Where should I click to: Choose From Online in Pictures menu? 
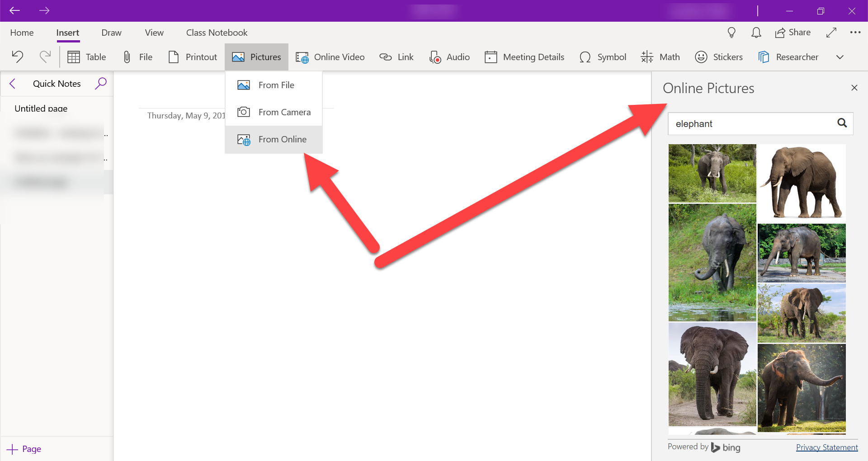pos(274,139)
